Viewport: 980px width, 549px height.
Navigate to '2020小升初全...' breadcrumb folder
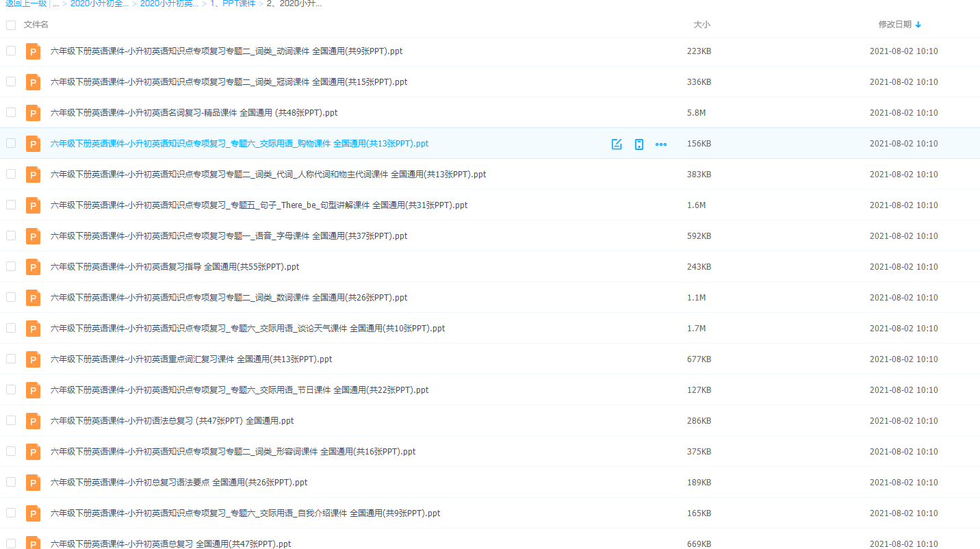tap(99, 3)
